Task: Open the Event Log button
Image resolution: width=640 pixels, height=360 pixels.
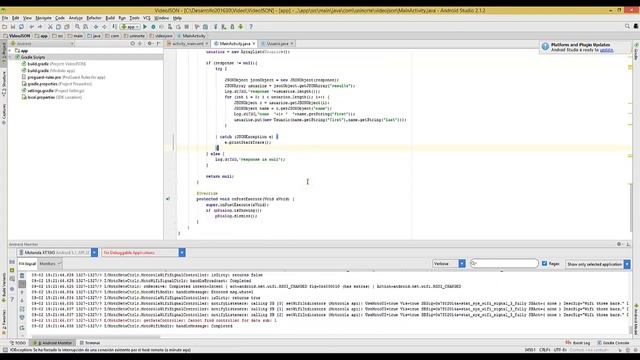Action: pos(578,343)
